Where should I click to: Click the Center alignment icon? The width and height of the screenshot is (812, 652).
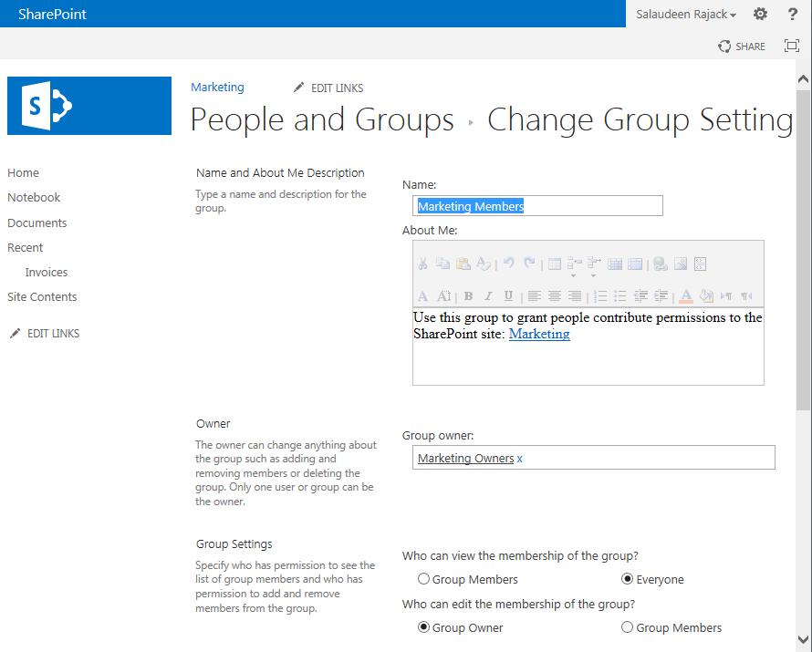(x=555, y=296)
